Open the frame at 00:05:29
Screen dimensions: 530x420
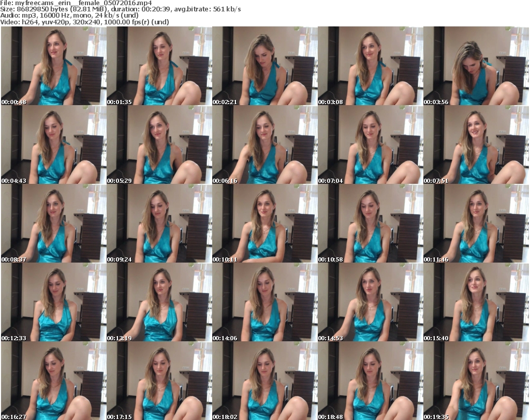coord(159,144)
